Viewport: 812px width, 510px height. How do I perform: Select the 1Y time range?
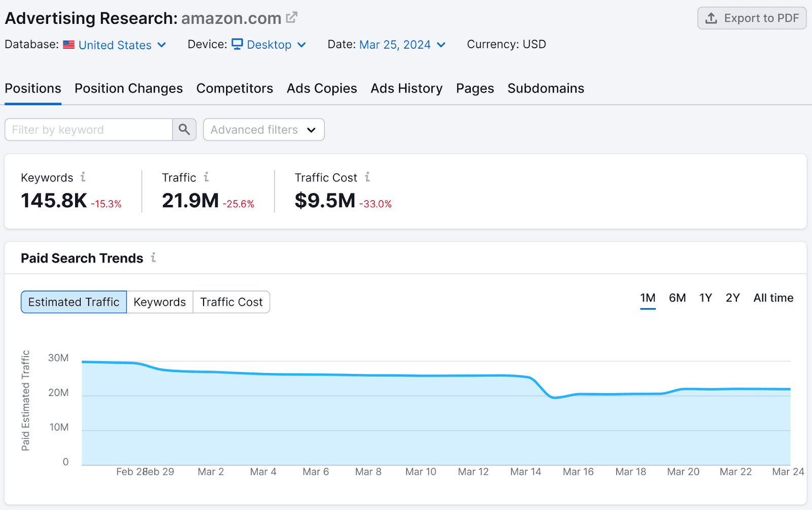705,298
